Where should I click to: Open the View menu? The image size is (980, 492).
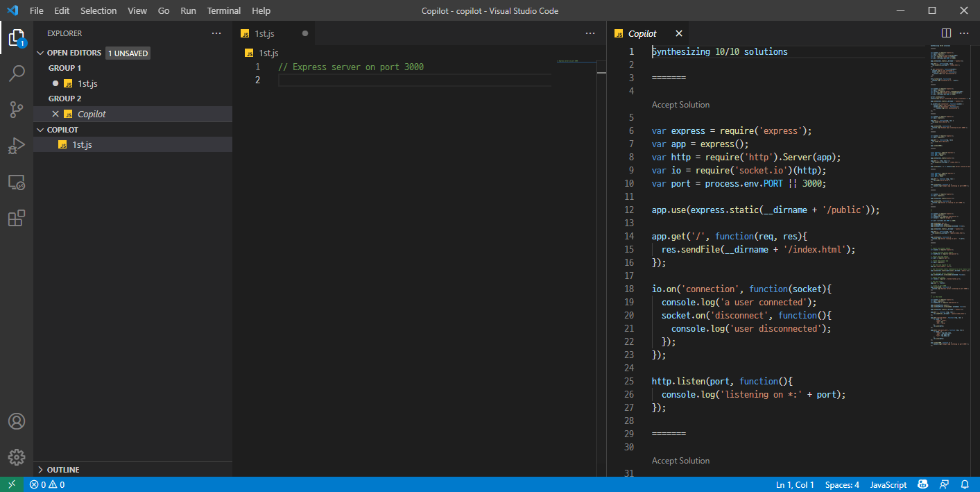point(137,10)
